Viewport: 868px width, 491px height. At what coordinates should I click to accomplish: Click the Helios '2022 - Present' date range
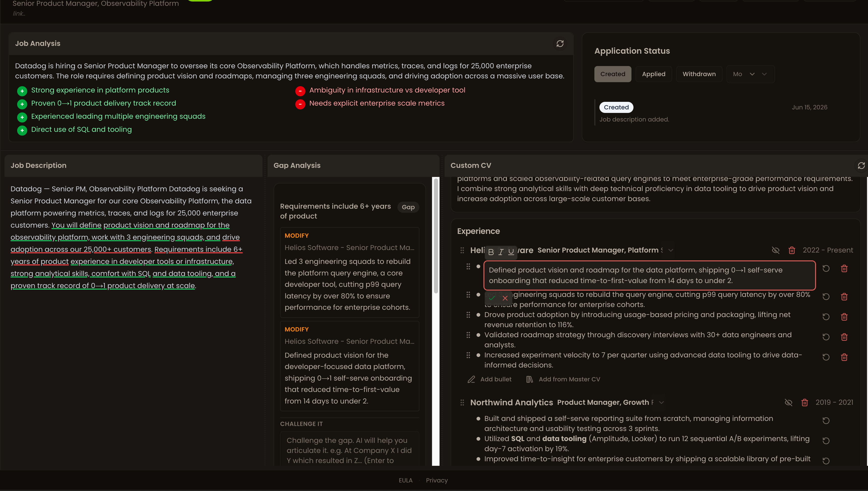point(828,250)
